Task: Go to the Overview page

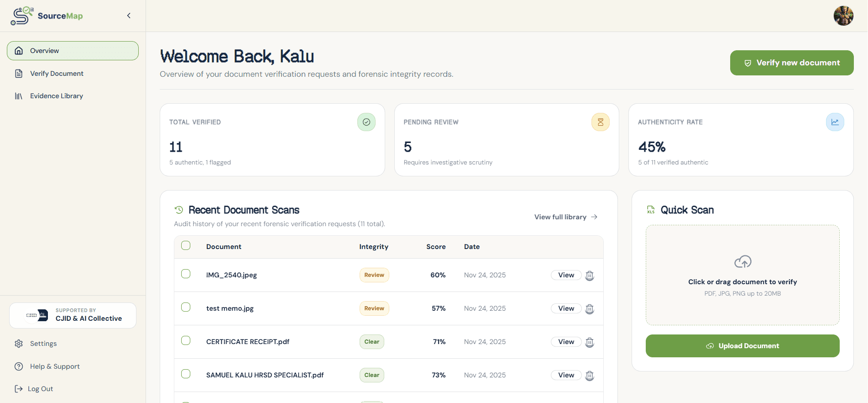Action: [x=73, y=51]
